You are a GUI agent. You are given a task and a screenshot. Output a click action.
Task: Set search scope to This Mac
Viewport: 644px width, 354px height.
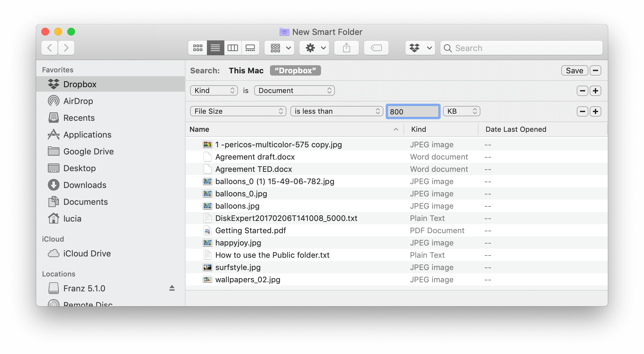click(x=246, y=71)
